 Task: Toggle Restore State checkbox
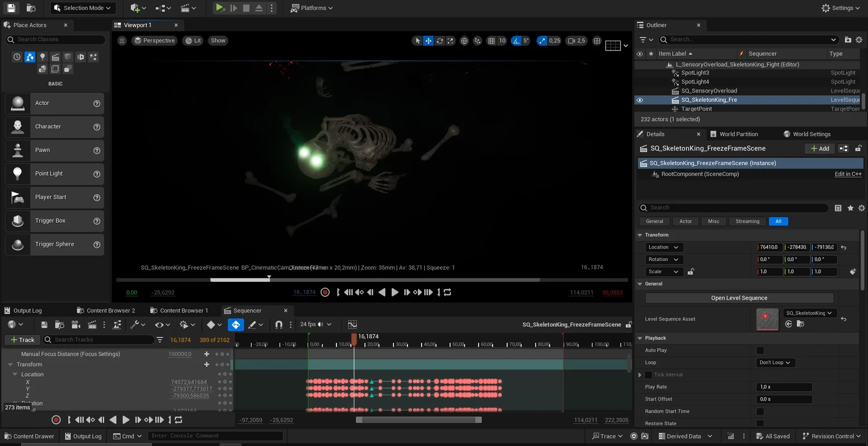(x=760, y=424)
